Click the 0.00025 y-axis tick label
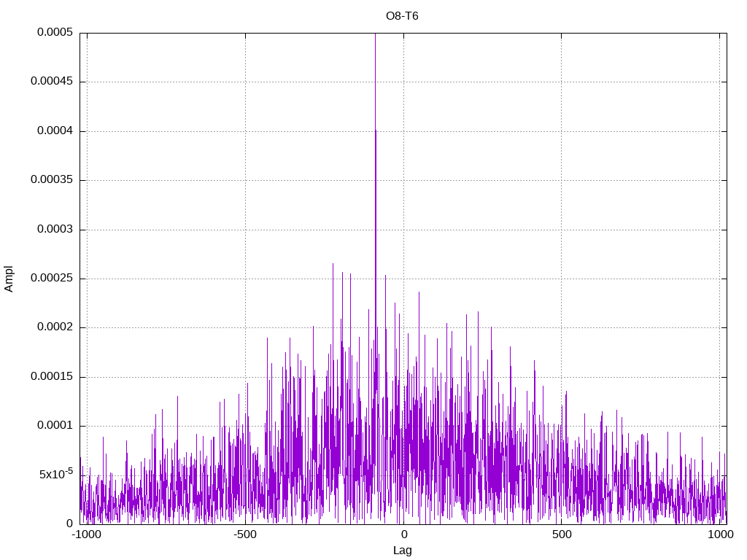The width and height of the screenshot is (747, 560). 52,278
